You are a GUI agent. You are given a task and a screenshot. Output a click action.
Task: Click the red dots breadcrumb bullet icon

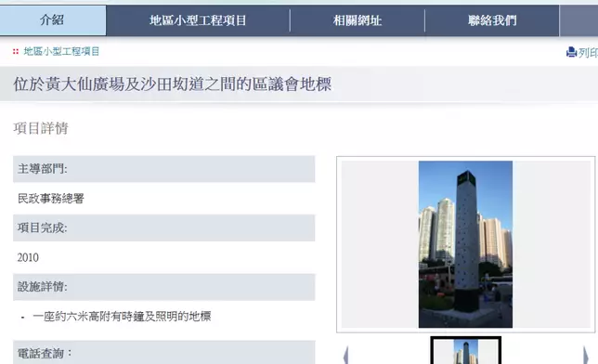click(x=16, y=51)
